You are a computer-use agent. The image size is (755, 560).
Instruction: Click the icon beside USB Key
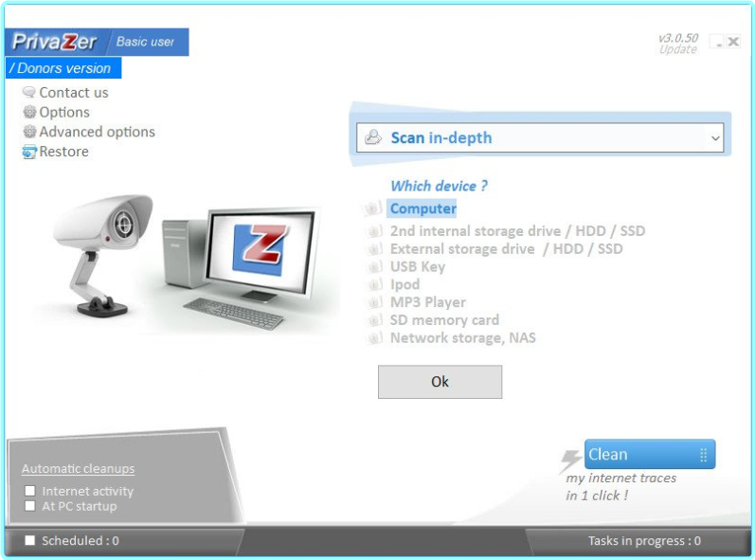(x=375, y=267)
